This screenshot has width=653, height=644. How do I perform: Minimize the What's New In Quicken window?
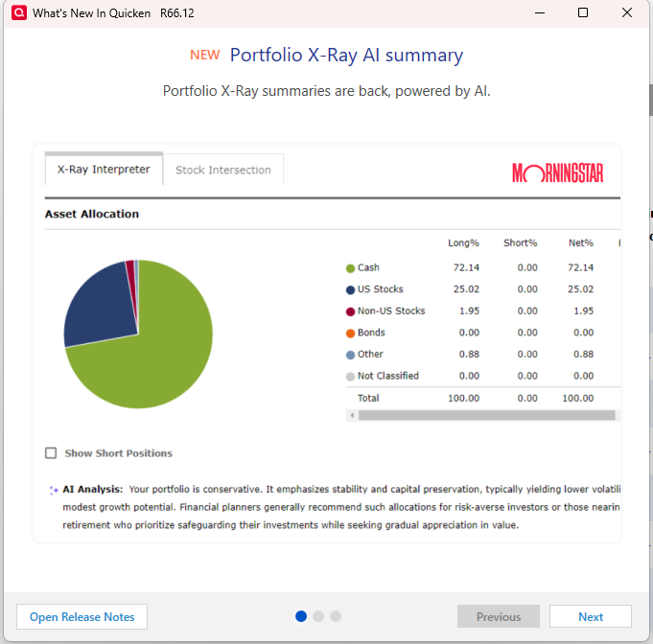540,12
